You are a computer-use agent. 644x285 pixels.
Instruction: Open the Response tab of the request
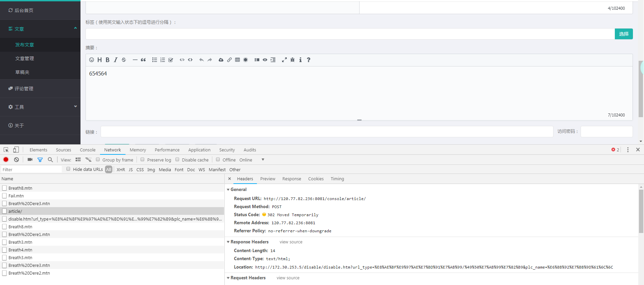coord(291,179)
